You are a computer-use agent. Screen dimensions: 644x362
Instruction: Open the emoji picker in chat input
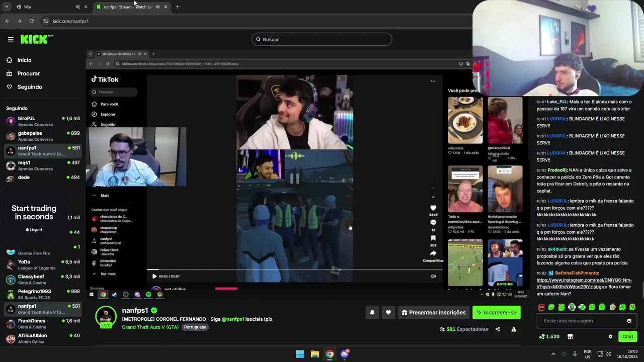coord(629,321)
